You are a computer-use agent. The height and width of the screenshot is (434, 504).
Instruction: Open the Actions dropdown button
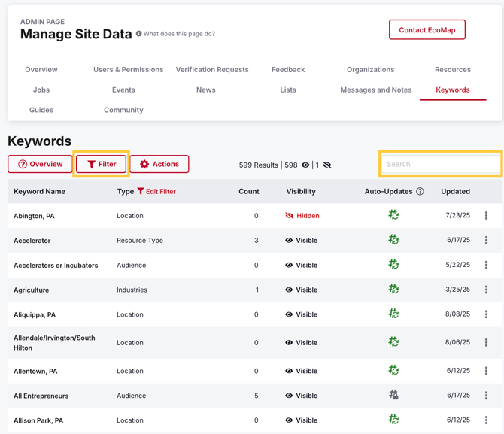pos(159,164)
